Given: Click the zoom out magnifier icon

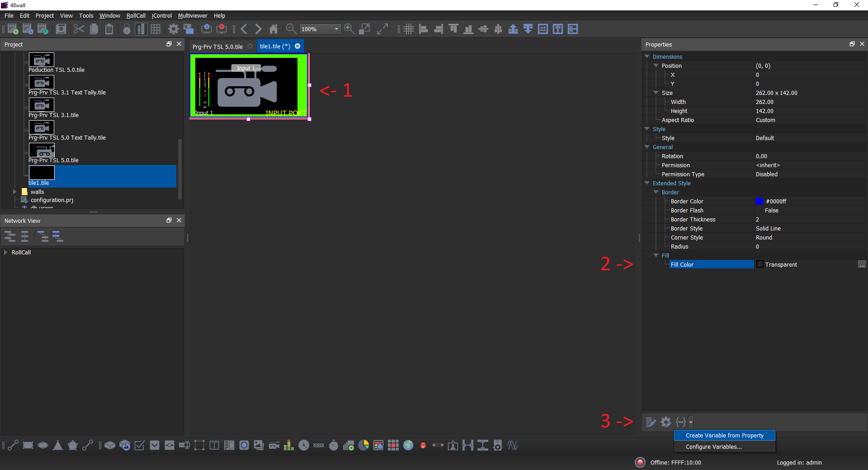Looking at the screenshot, I should click(x=291, y=29).
